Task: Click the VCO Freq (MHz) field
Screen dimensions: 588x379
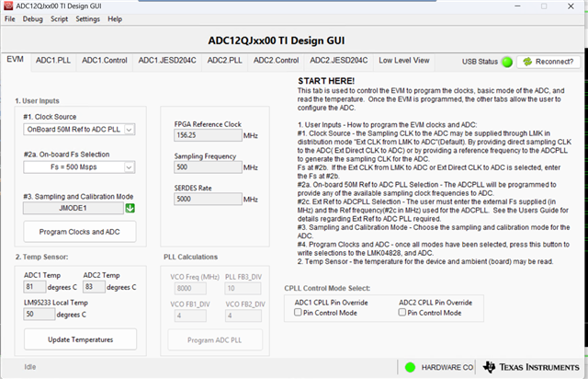Action: 190,289
